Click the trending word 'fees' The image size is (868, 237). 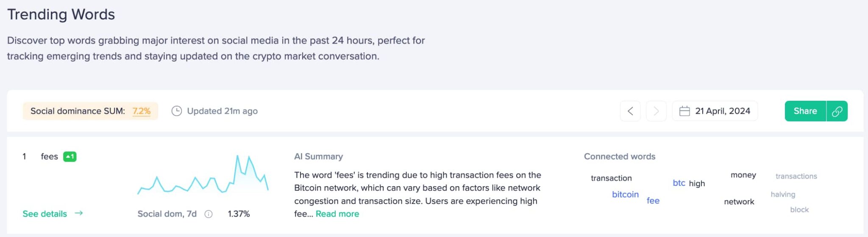pos(49,157)
